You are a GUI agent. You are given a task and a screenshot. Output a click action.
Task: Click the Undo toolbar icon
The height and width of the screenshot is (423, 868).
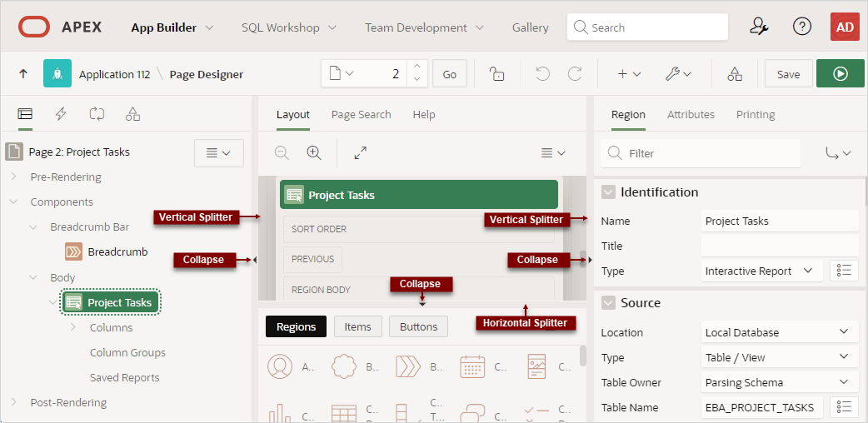point(542,73)
